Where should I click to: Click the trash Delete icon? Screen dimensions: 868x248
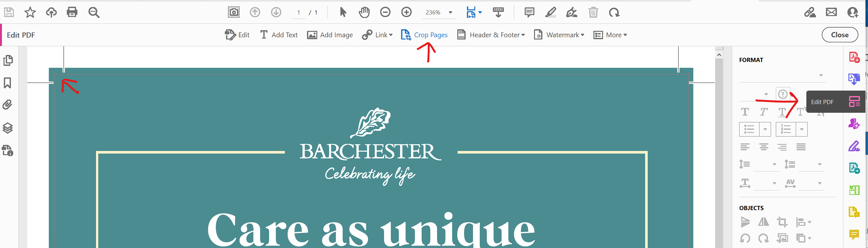point(593,13)
